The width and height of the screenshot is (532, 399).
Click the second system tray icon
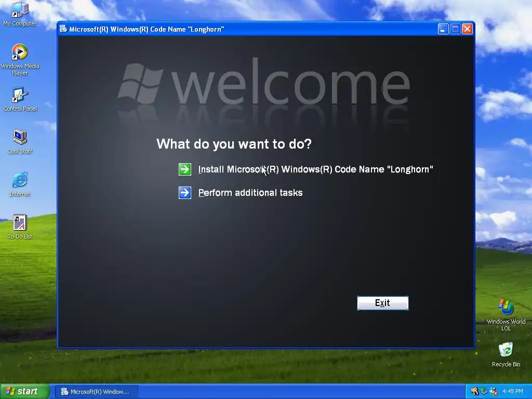click(x=484, y=392)
